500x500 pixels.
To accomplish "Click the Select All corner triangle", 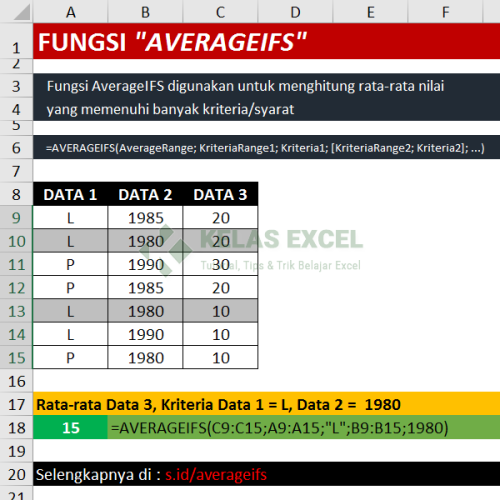I will 22,13.
